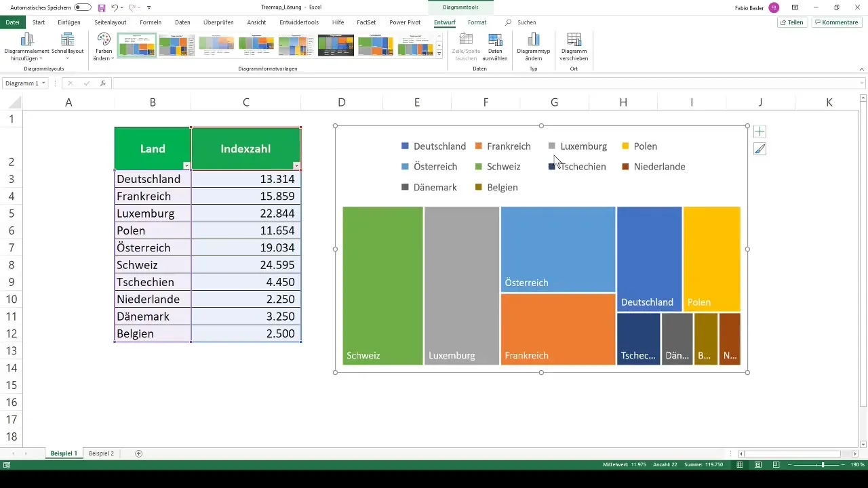The height and width of the screenshot is (488, 868).
Task: Switch to the Einfügen tab
Action: (69, 22)
